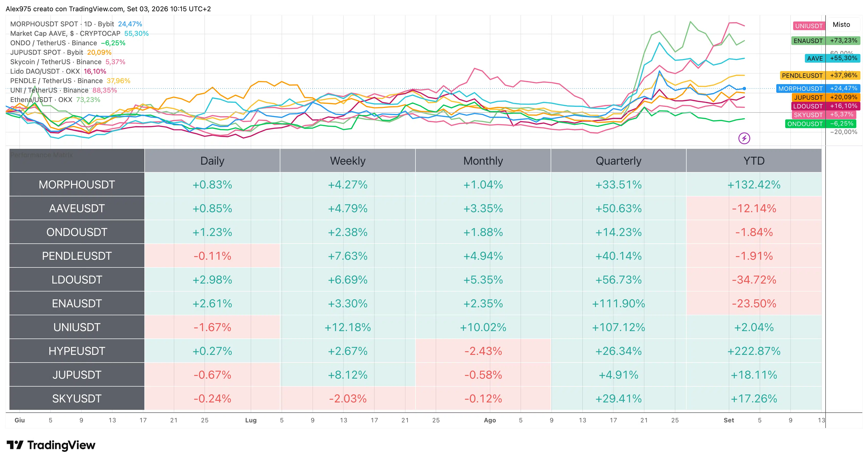Click the purple lightning bolt icon
The width and height of the screenshot is (868, 462).
click(744, 138)
